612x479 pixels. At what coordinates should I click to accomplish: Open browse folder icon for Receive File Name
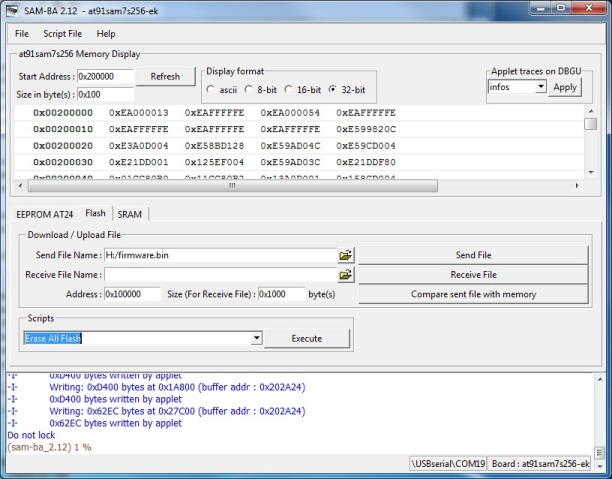tap(345, 275)
